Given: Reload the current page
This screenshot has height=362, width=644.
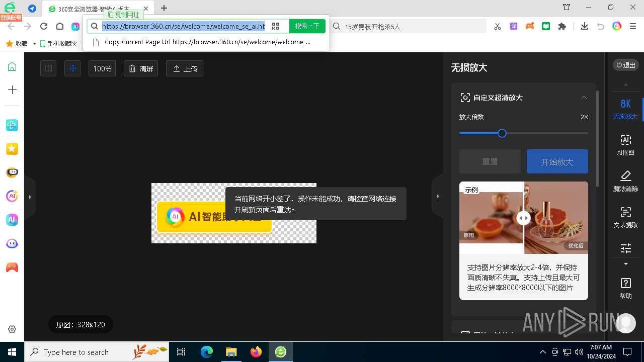Looking at the screenshot, I should [44, 27].
